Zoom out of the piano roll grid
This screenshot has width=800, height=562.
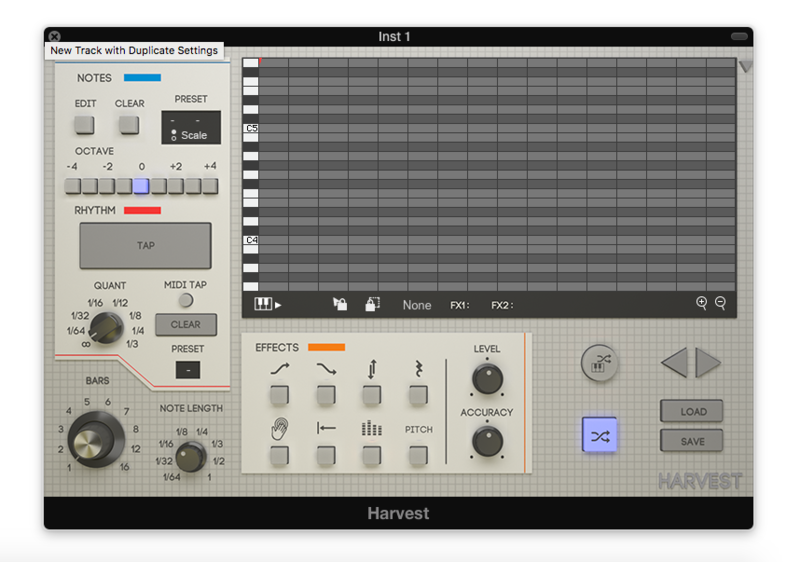point(720,303)
